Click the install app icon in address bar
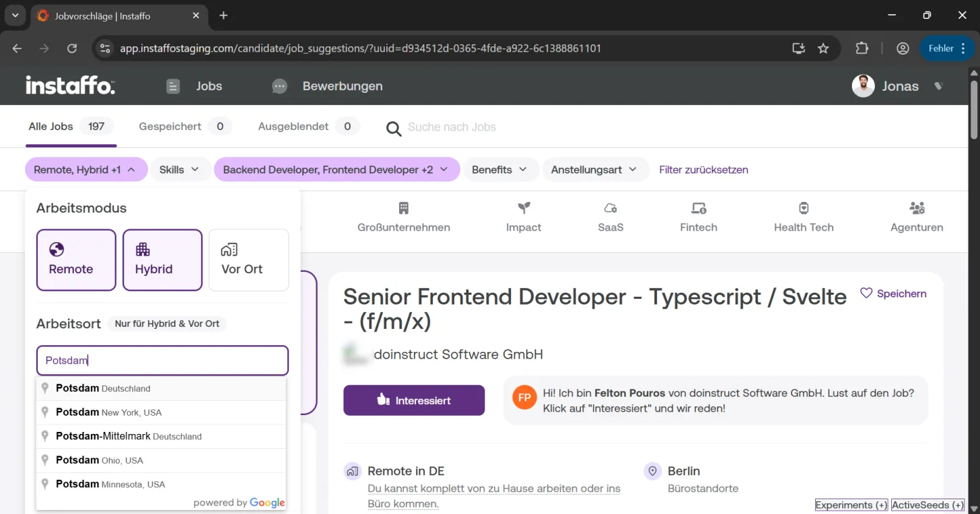This screenshot has height=514, width=980. (798, 48)
